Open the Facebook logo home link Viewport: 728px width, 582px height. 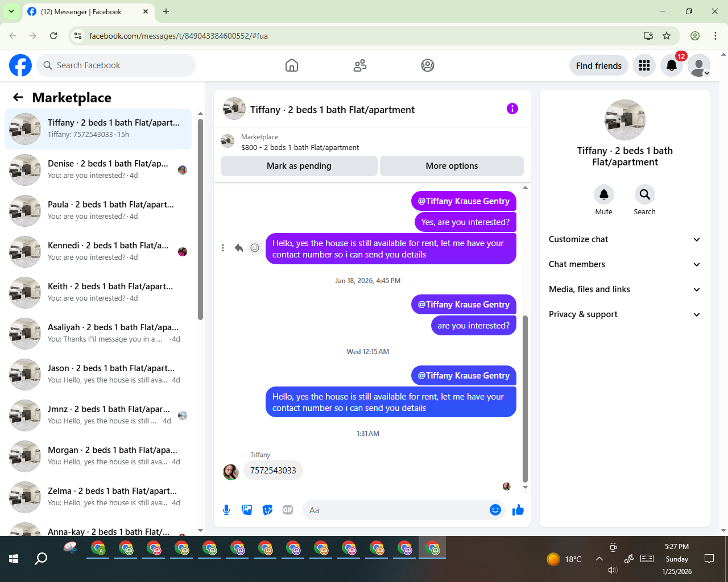20,65
